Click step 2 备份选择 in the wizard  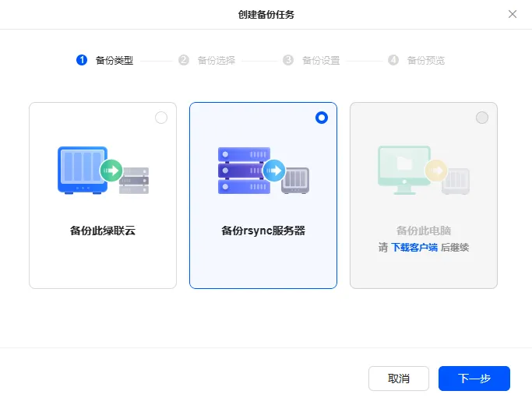pyautogui.click(x=207, y=60)
